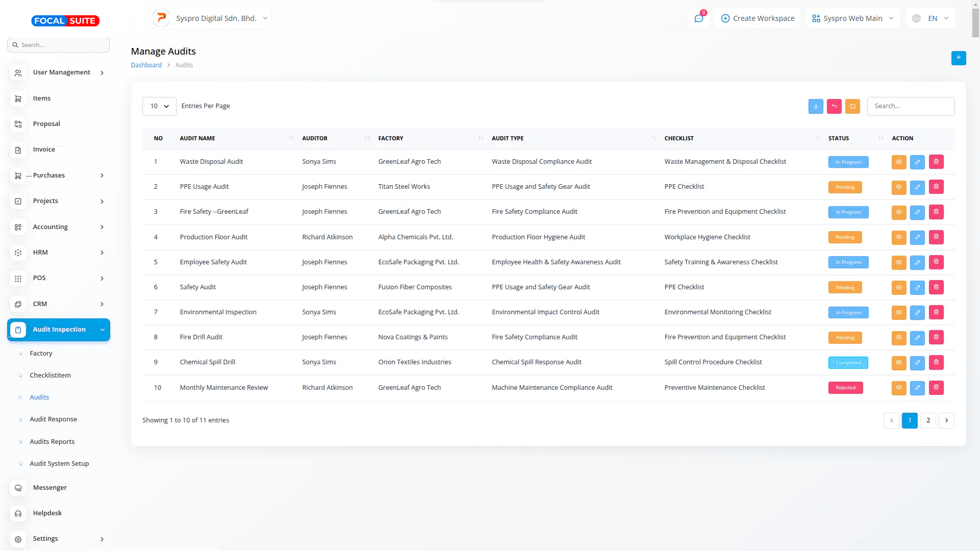The width and height of the screenshot is (980, 551).
Task: Open the chat messages icon in header
Action: point(699,18)
